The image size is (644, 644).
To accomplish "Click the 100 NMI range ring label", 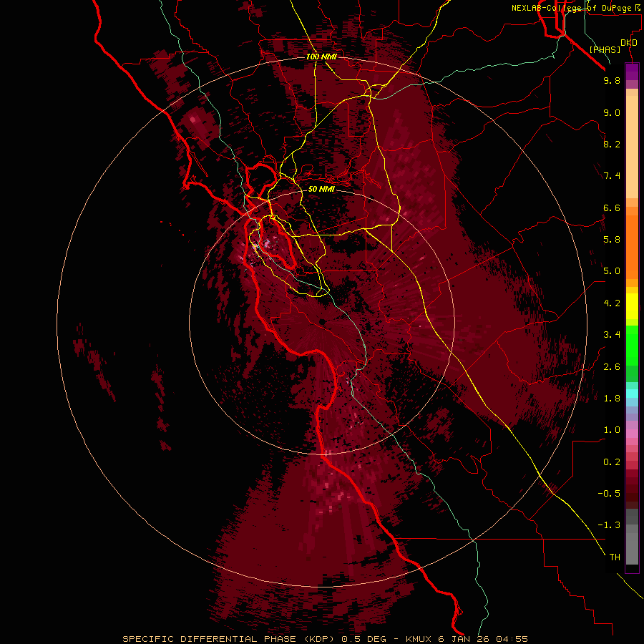I will coord(321,57).
